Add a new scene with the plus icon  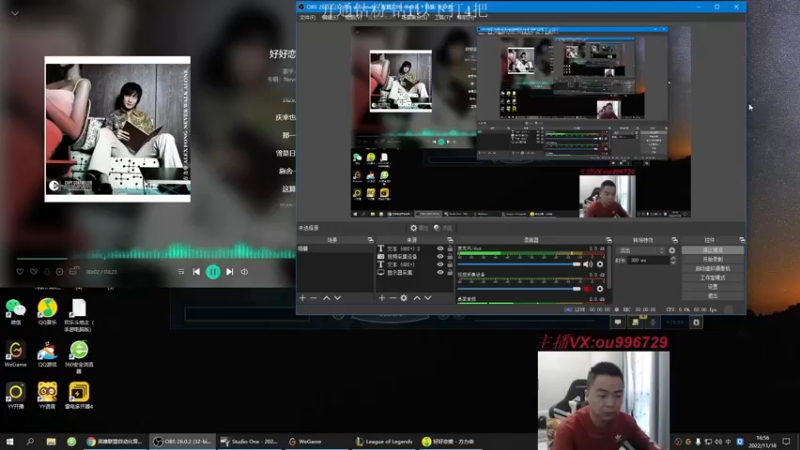point(303,298)
